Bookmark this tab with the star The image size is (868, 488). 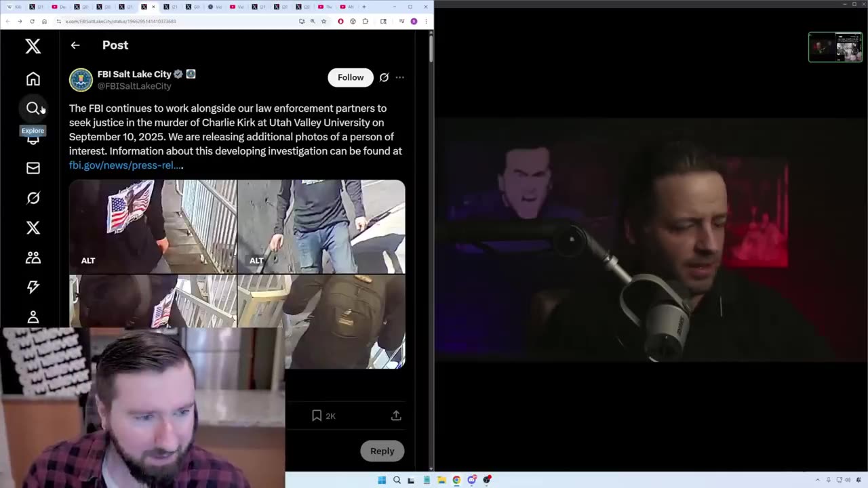pyautogui.click(x=323, y=21)
